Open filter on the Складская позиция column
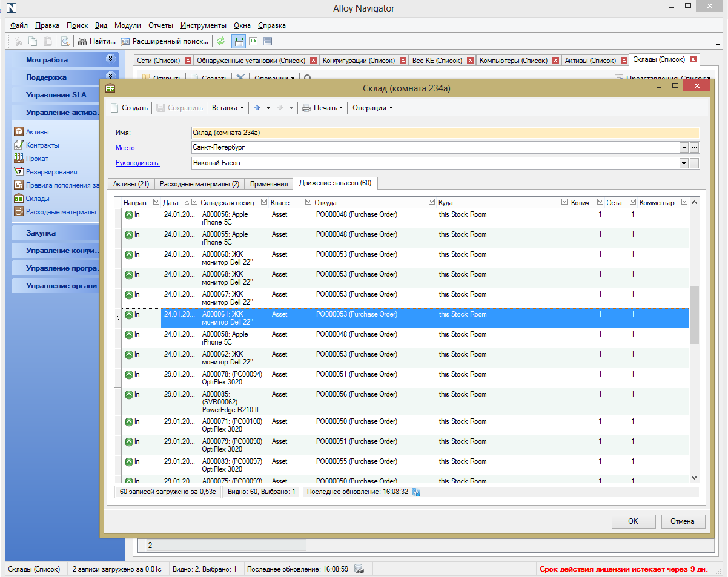The width and height of the screenshot is (728, 577). (x=264, y=202)
